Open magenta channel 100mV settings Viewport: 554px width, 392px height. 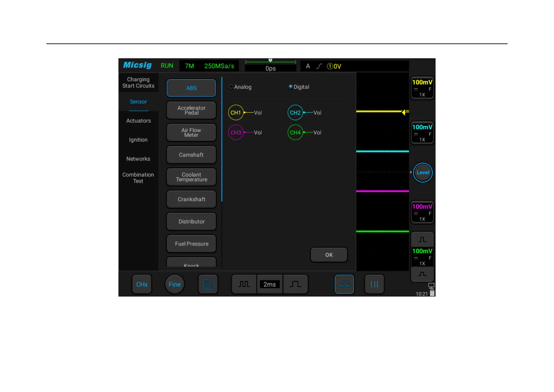point(422,212)
